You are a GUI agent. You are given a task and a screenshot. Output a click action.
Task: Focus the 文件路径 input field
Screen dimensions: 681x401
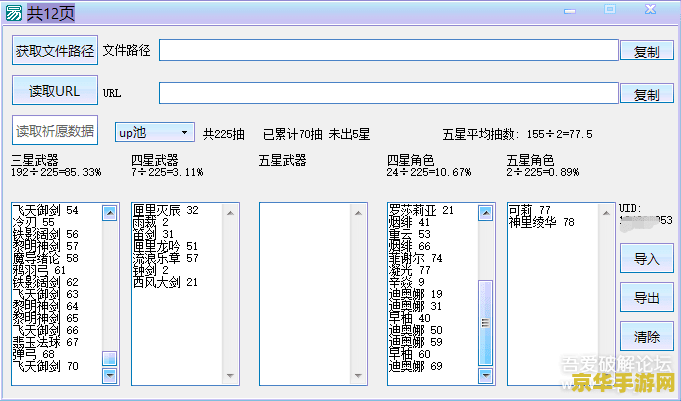(x=389, y=50)
